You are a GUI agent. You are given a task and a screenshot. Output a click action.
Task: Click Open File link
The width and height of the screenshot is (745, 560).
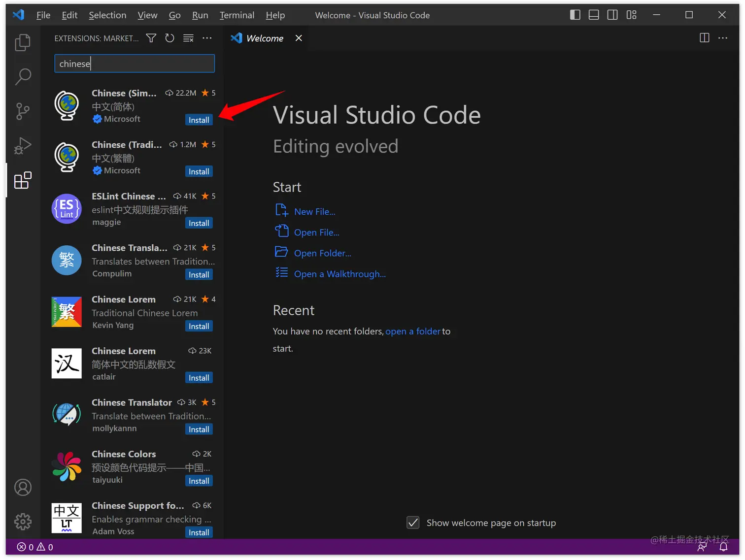(316, 232)
